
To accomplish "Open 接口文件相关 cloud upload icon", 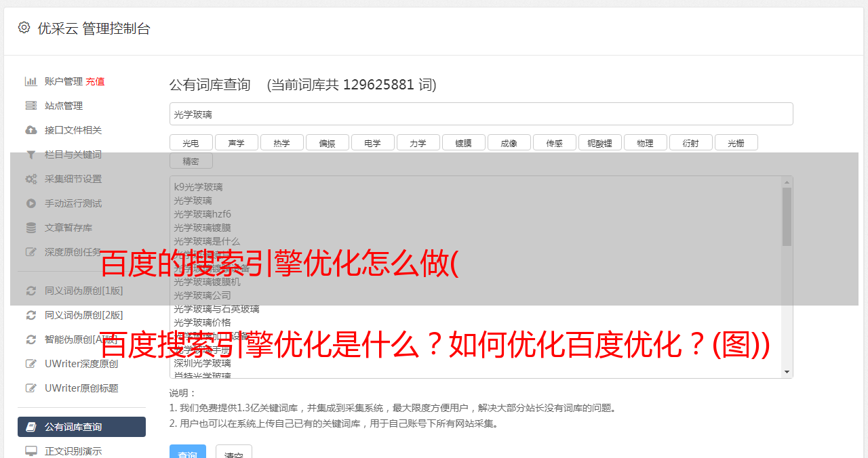I will pyautogui.click(x=31, y=130).
